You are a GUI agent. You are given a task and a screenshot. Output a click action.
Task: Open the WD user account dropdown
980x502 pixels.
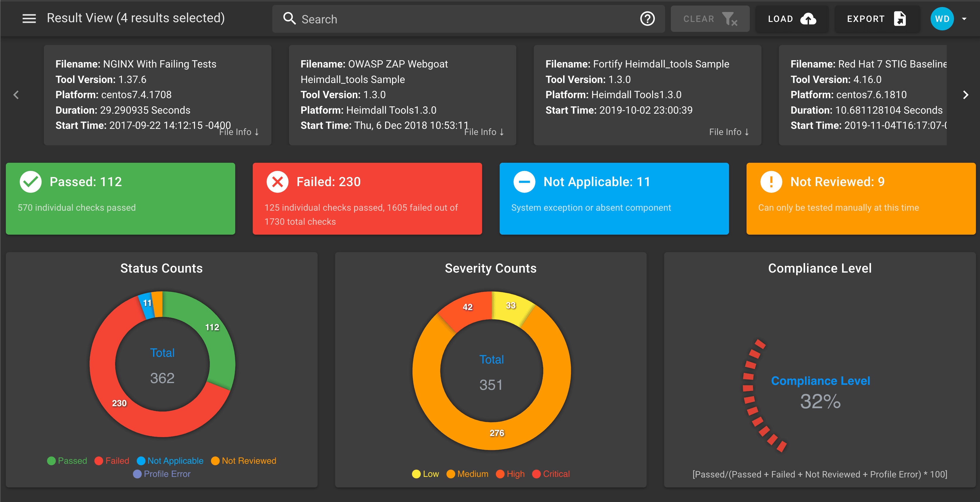pyautogui.click(x=942, y=18)
